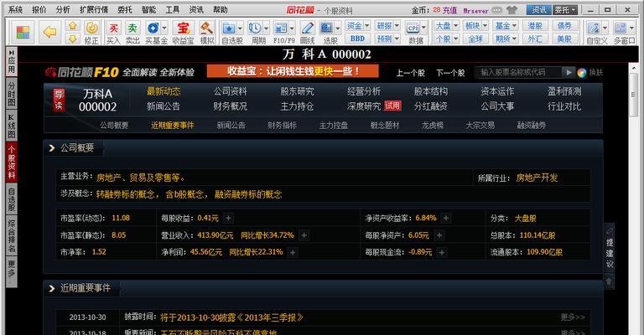The width and height of the screenshot is (644, 335).
Task: Expand the plus beside 同比增长22.31%
Action: click(x=293, y=252)
